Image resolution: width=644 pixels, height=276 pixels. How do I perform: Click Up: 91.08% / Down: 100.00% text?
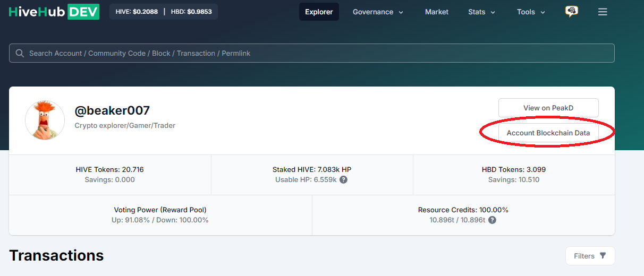(x=160, y=220)
